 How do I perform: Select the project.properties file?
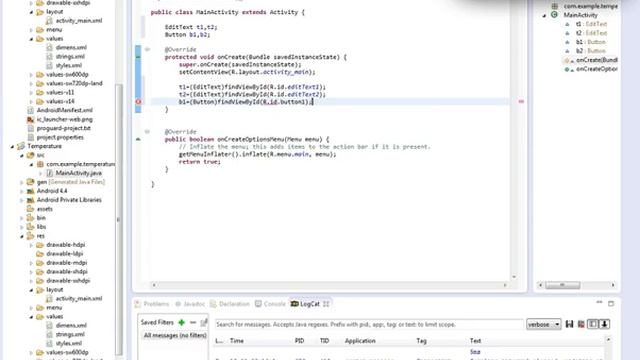click(60, 137)
